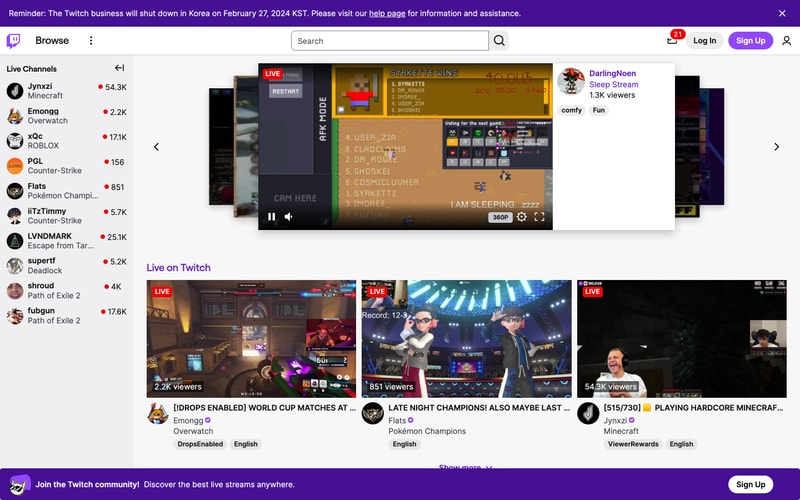Viewport: 800px width, 500px height.
Task: Click Flats avatar under Pokémon stream card
Action: (x=372, y=413)
